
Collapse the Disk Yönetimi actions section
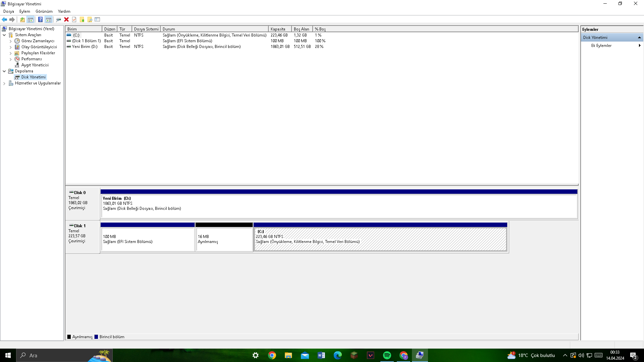point(639,38)
